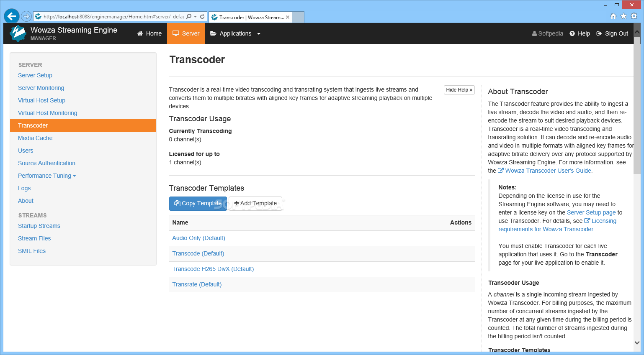Image resolution: width=644 pixels, height=355 pixels.
Task: Refresh the page using the reload icon
Action: (x=202, y=17)
